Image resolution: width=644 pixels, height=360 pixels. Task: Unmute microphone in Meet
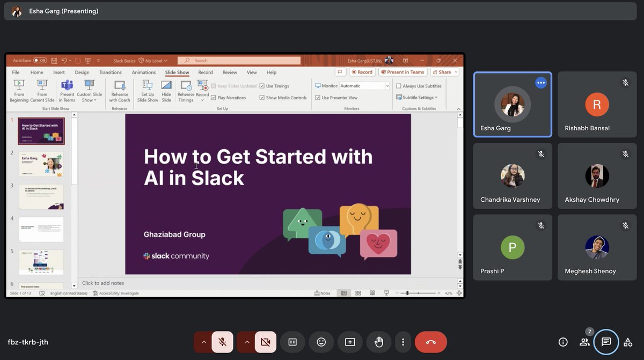point(222,342)
